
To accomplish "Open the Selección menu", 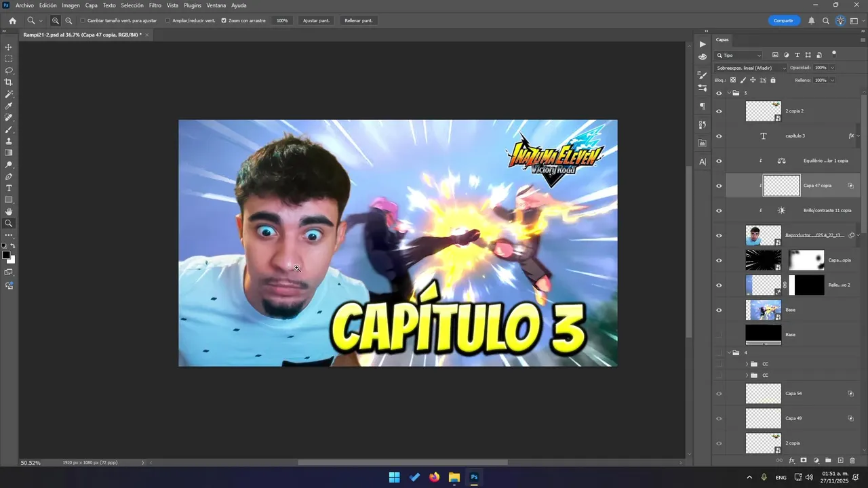I will (x=132, y=5).
